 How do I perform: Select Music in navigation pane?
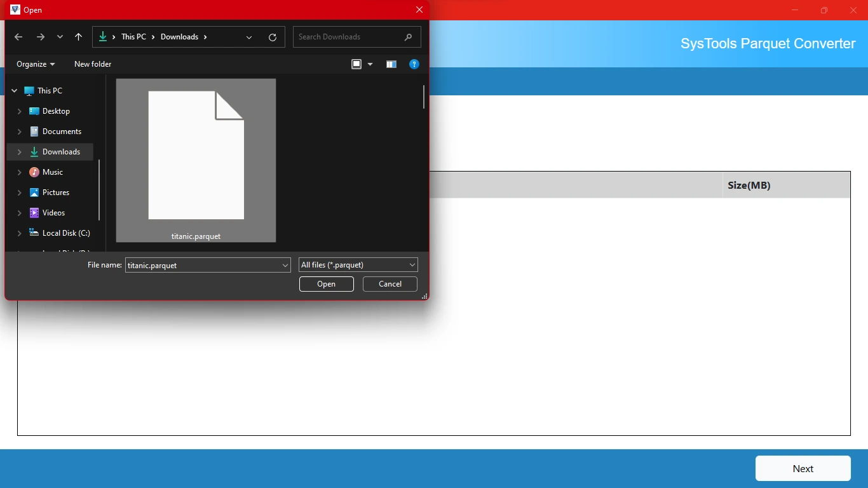pos(53,172)
